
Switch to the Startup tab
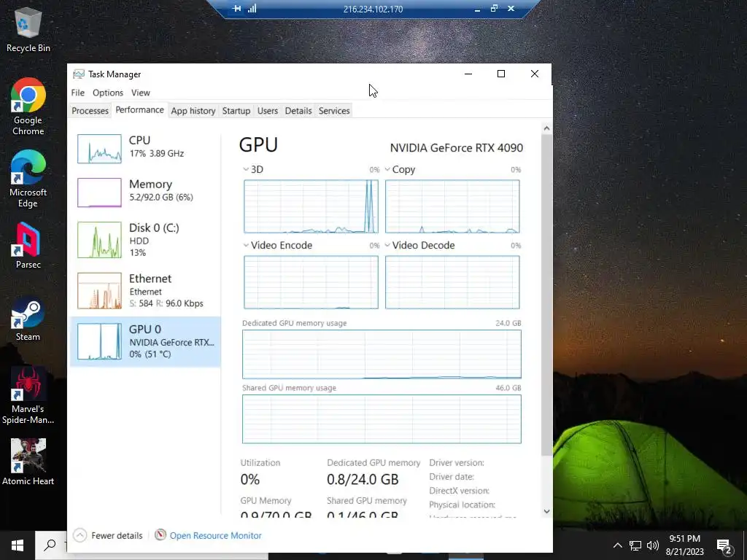(236, 111)
